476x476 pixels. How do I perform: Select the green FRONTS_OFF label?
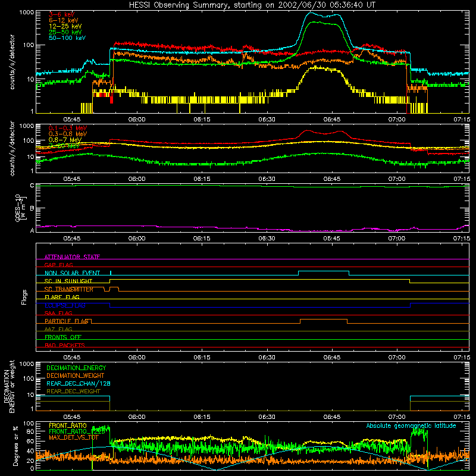tap(63, 337)
